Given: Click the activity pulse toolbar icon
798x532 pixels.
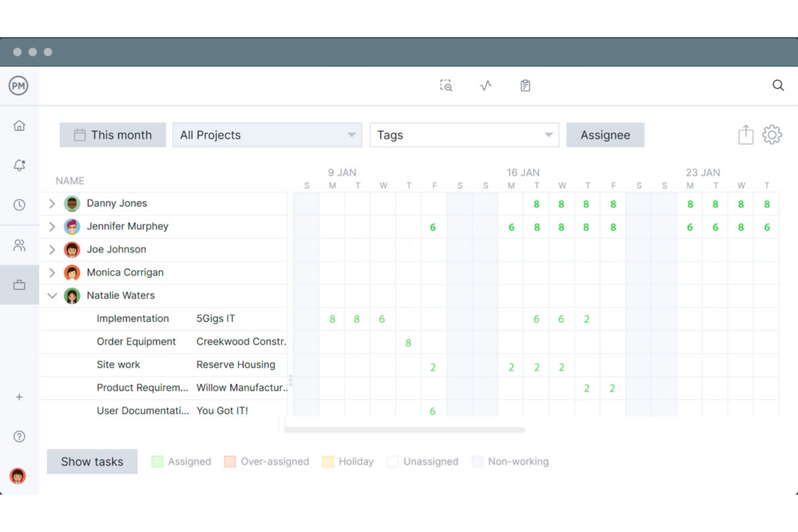Looking at the screenshot, I should pyautogui.click(x=486, y=85).
